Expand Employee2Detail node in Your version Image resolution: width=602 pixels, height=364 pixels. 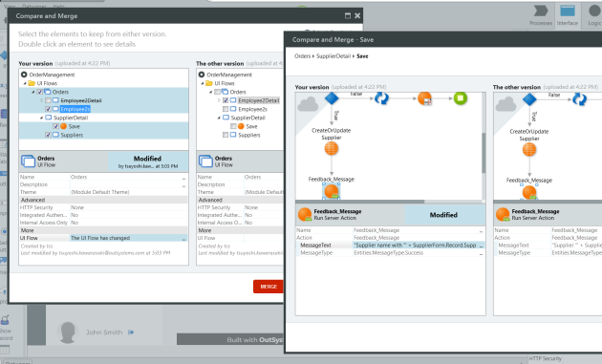(41, 100)
